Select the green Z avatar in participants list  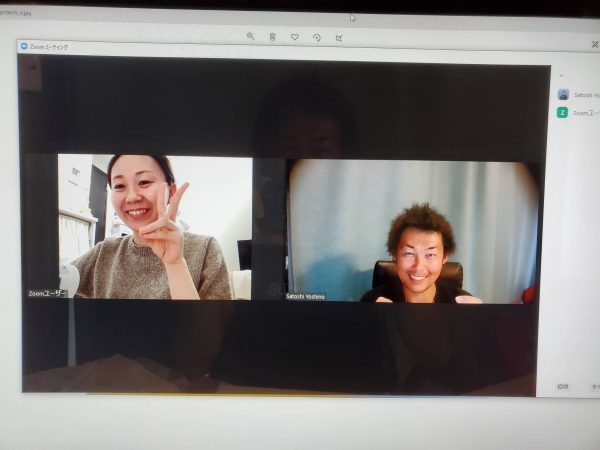[563, 113]
